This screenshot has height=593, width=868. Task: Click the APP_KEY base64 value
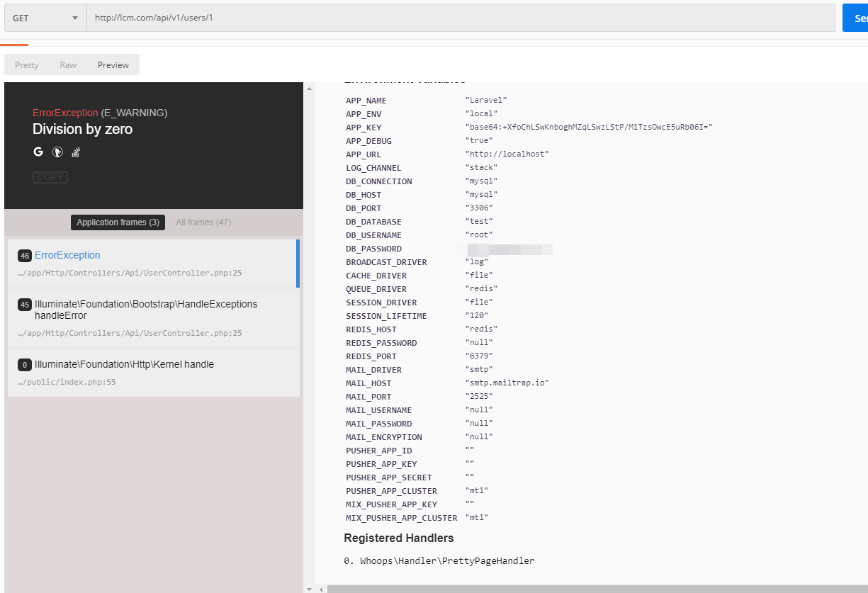pyautogui.click(x=588, y=128)
